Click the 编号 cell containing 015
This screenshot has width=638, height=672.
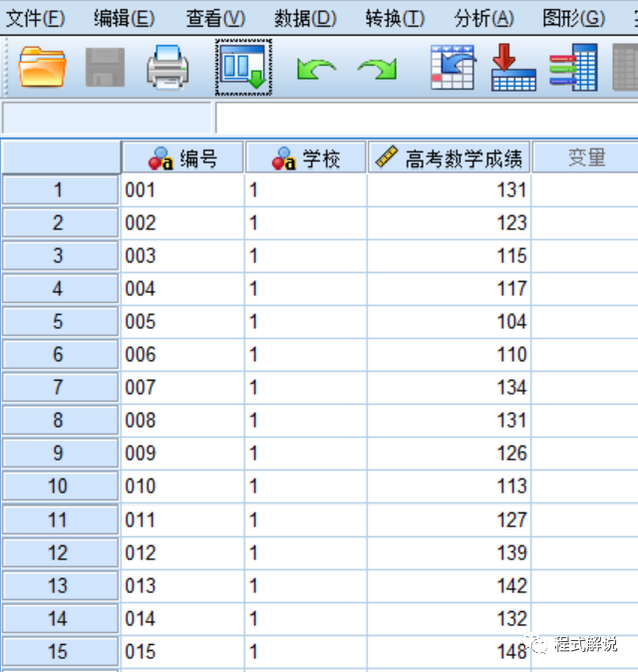tap(183, 652)
